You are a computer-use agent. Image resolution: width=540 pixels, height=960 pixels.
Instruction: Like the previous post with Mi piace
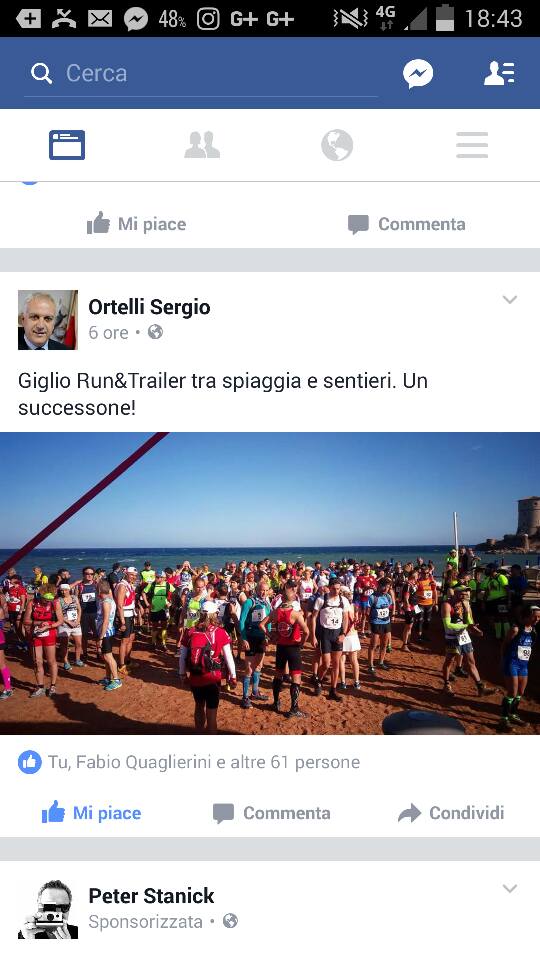136,224
